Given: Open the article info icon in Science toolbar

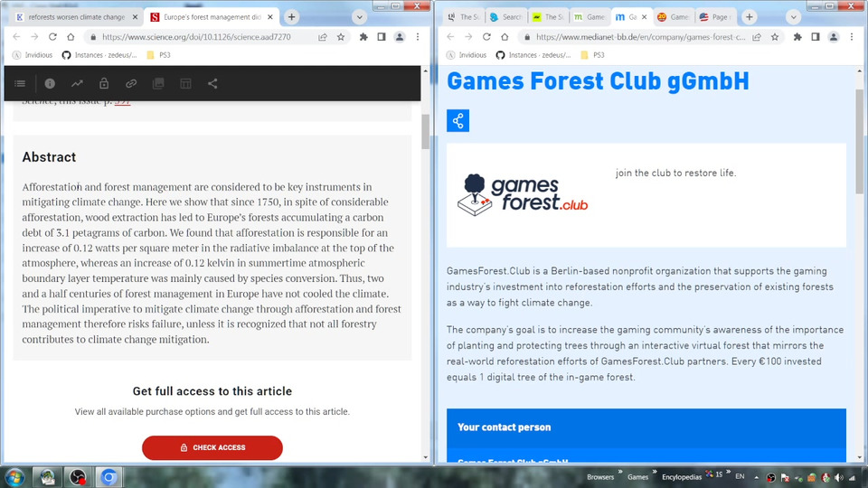Looking at the screenshot, I should click(50, 83).
